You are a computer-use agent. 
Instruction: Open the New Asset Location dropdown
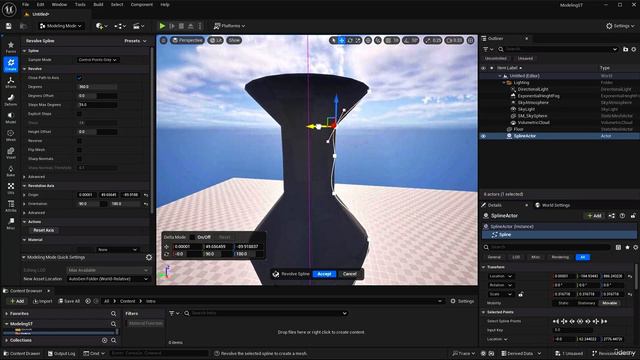(108, 279)
